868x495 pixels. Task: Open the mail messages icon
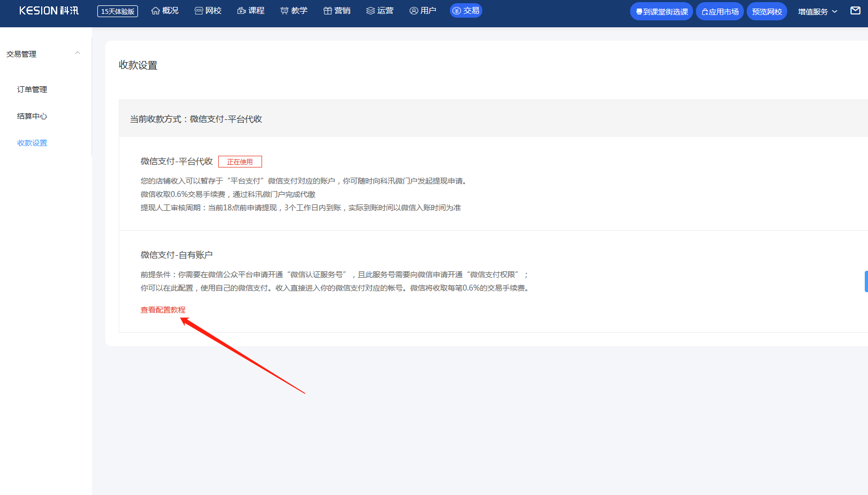click(x=856, y=11)
